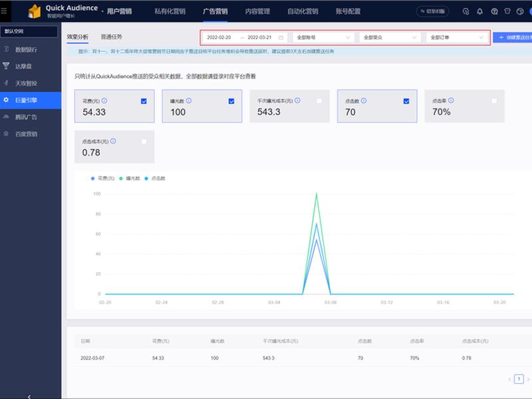Toggle 点击数 series in chart legend
This screenshot has height=399, width=532.
155,178
